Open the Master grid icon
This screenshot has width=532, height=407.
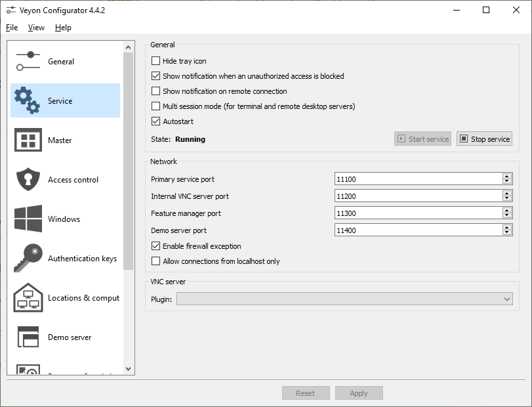pos(28,140)
